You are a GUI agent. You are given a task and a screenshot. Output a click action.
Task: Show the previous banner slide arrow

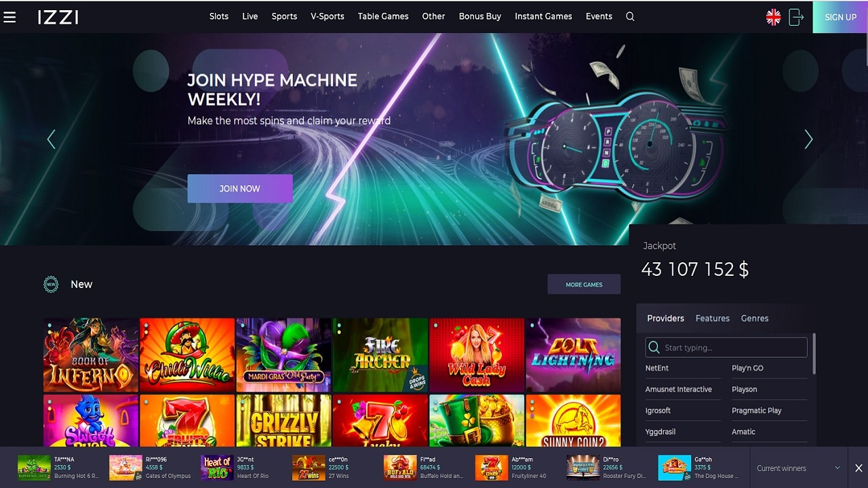pyautogui.click(x=51, y=139)
